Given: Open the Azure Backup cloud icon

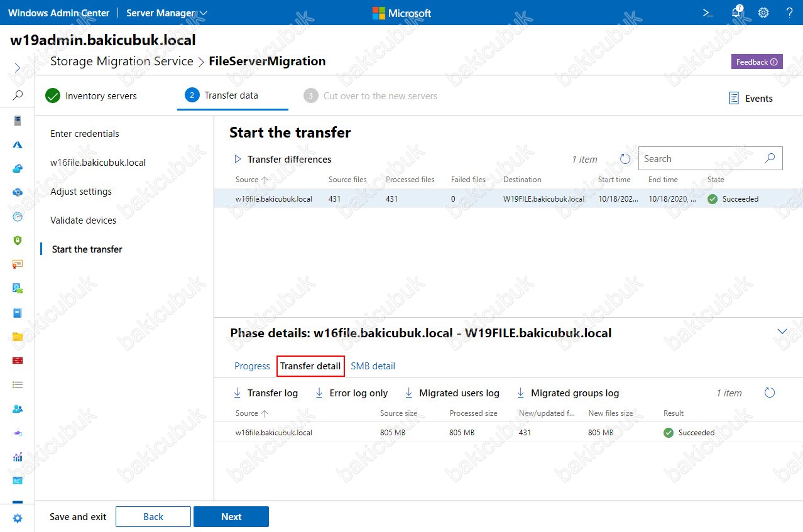Looking at the screenshot, I should [18, 168].
